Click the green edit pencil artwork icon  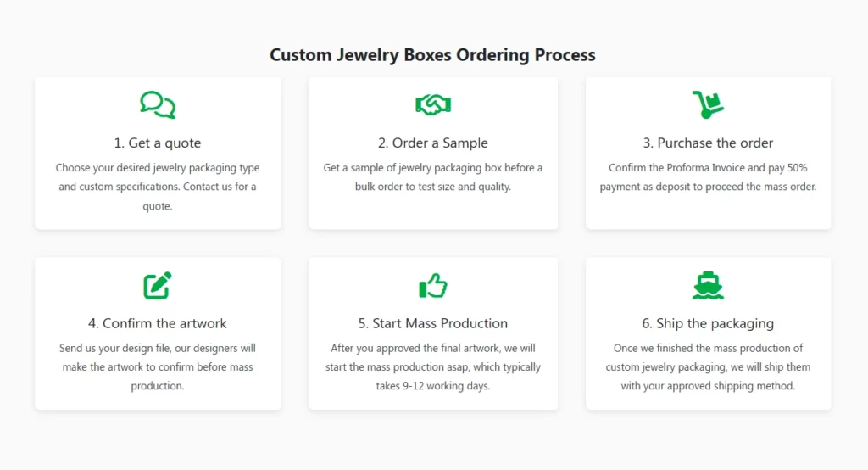pos(158,285)
